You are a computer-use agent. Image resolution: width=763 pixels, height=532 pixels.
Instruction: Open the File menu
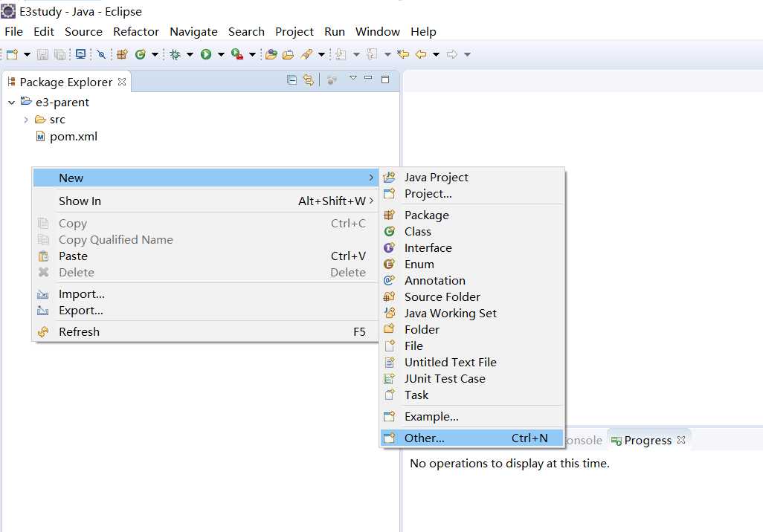[13, 32]
